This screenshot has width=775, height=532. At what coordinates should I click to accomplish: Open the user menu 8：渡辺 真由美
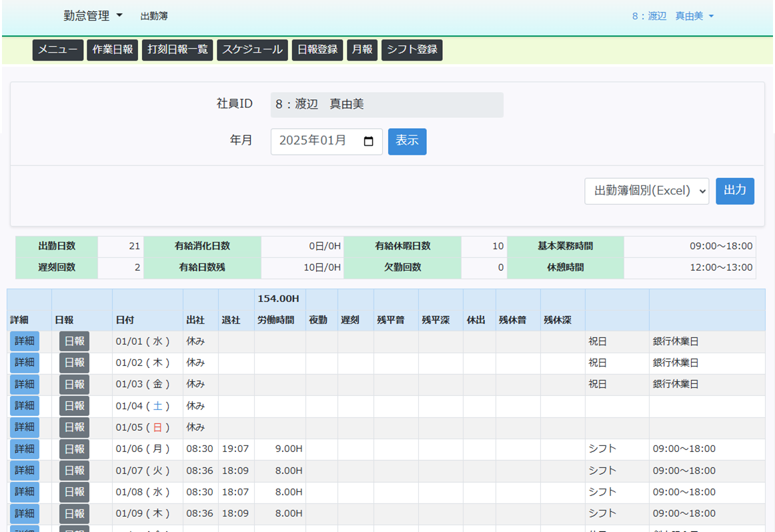click(672, 16)
